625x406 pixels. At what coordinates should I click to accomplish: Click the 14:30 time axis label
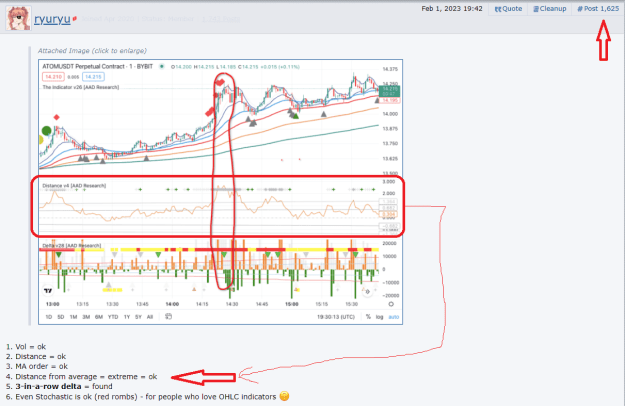pyautogui.click(x=232, y=304)
